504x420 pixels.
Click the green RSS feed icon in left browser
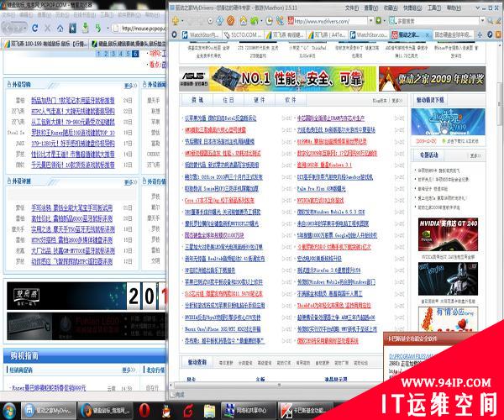click(98, 28)
